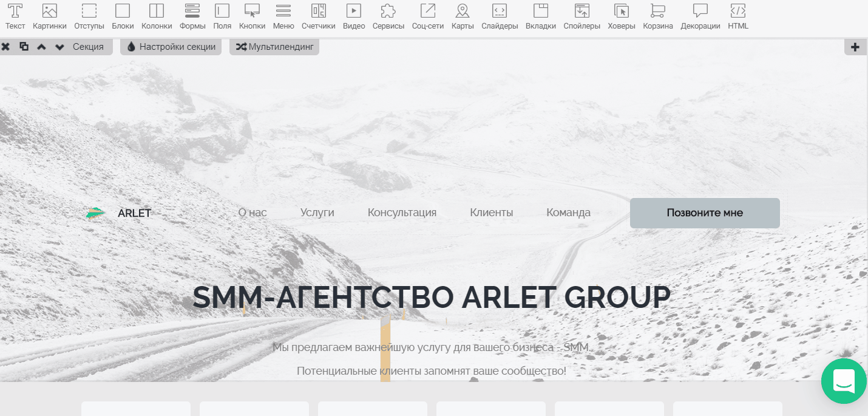868x416 pixels.
Task: Move section down with arrow
Action: pyautogui.click(x=59, y=47)
